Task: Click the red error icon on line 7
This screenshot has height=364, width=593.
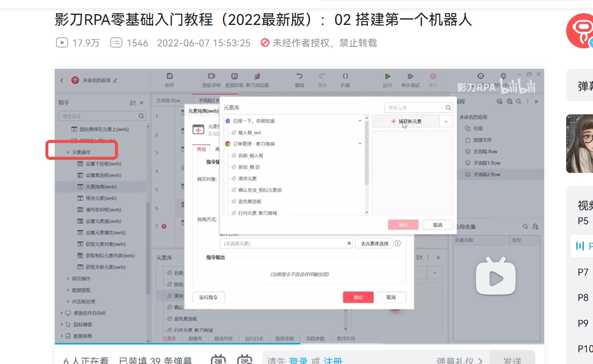Action: coord(164,226)
